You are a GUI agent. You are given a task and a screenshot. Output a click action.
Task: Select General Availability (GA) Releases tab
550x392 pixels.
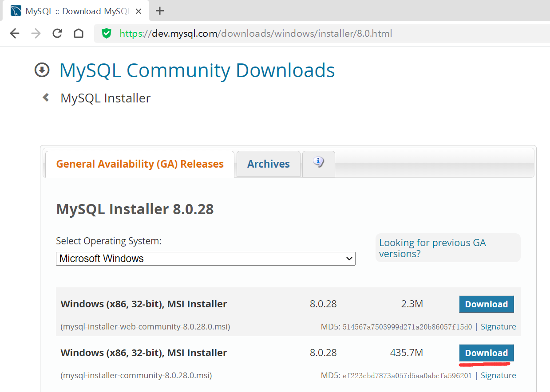pyautogui.click(x=140, y=164)
